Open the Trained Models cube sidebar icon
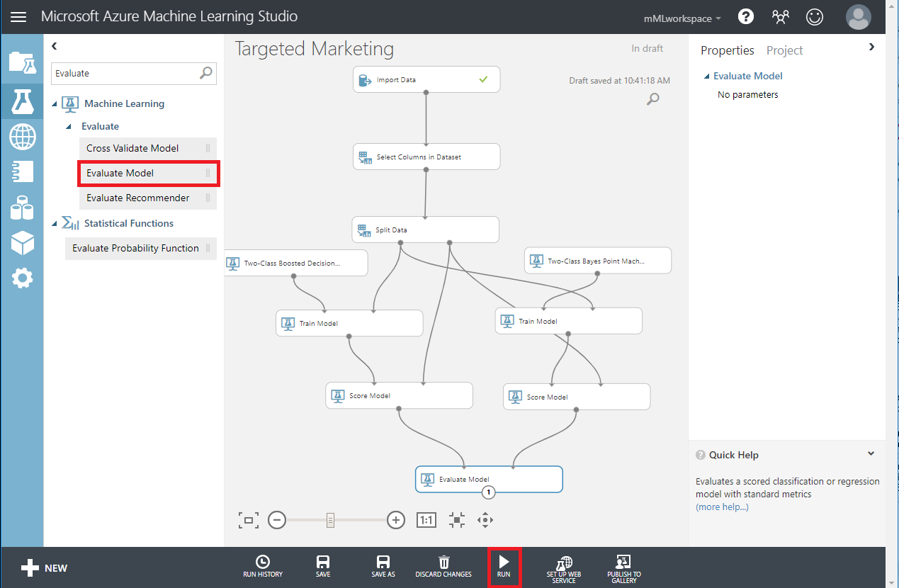This screenshot has width=899, height=588. click(22, 243)
